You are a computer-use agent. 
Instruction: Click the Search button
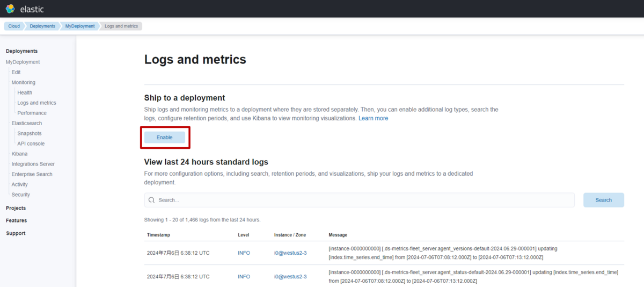[x=604, y=200]
